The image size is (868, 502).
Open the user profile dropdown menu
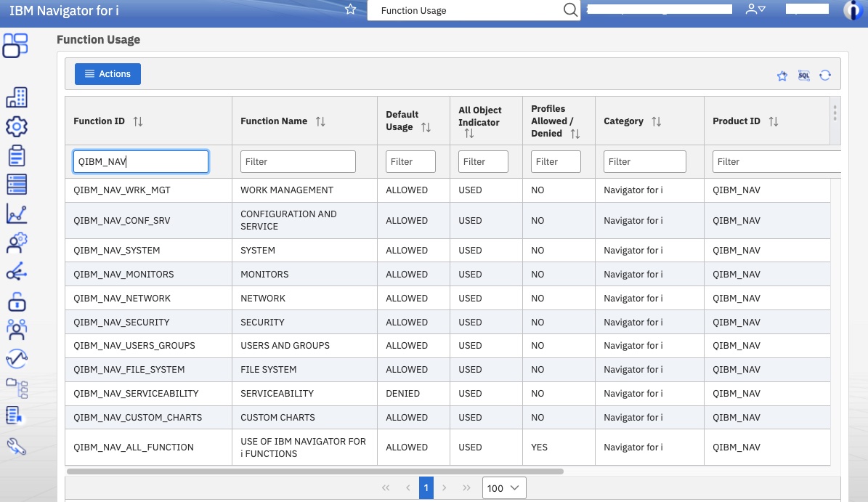pos(755,9)
